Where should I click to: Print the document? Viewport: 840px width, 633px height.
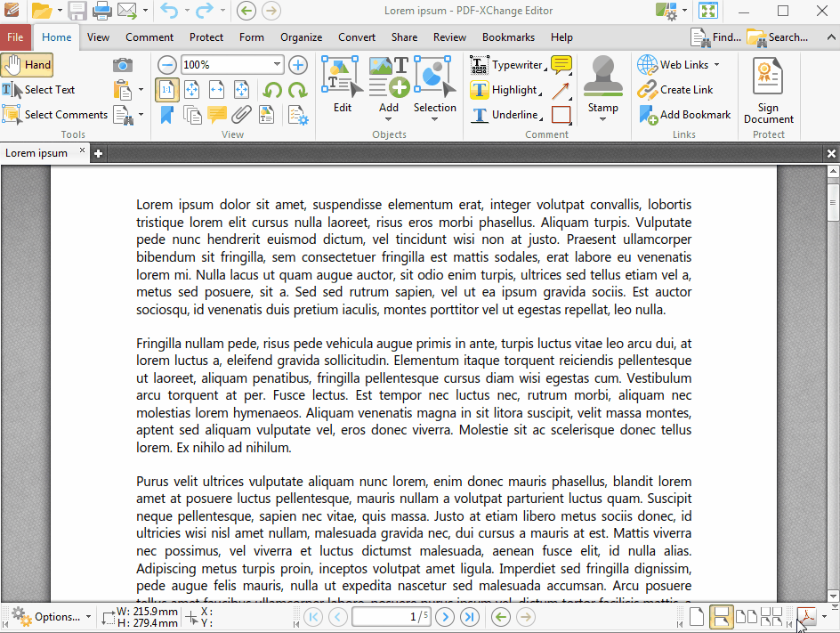tap(101, 11)
